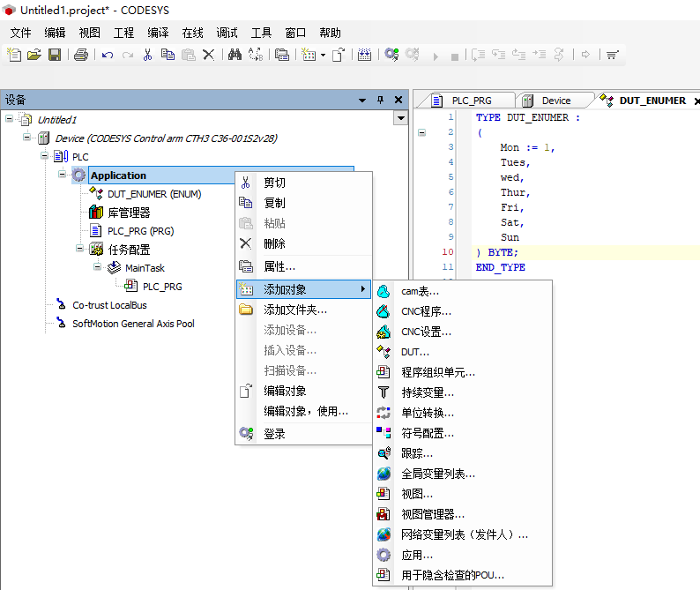Open a project via the folder toolbar icon
This screenshot has width=700, height=590.
[x=34, y=55]
